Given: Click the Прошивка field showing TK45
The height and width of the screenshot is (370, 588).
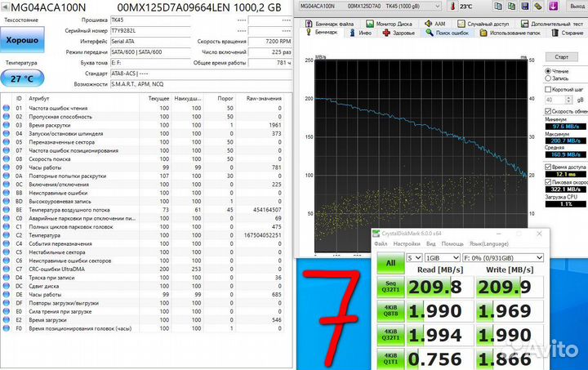Looking at the screenshot, I should coord(150,20).
